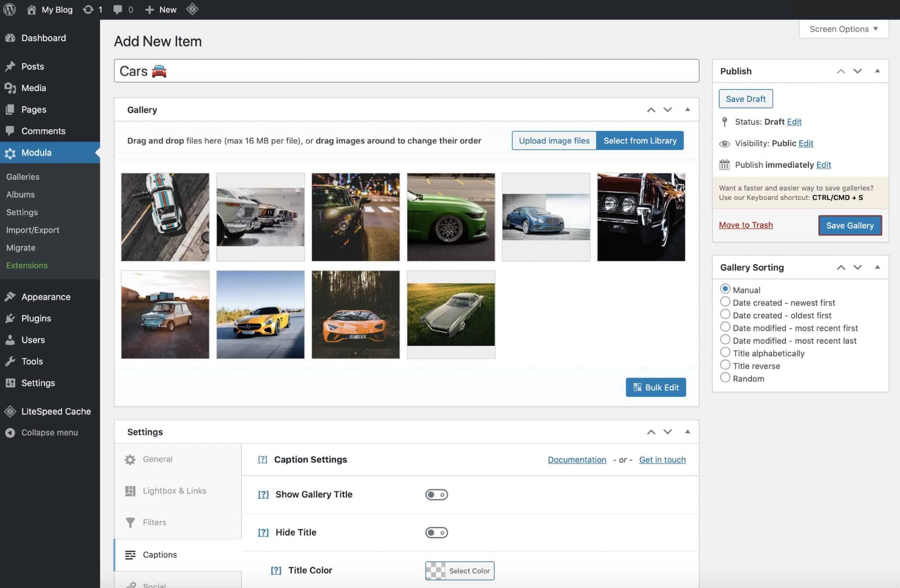This screenshot has width=900, height=588.
Task: Click the Plugins icon in the sidebar
Action: [x=11, y=318]
